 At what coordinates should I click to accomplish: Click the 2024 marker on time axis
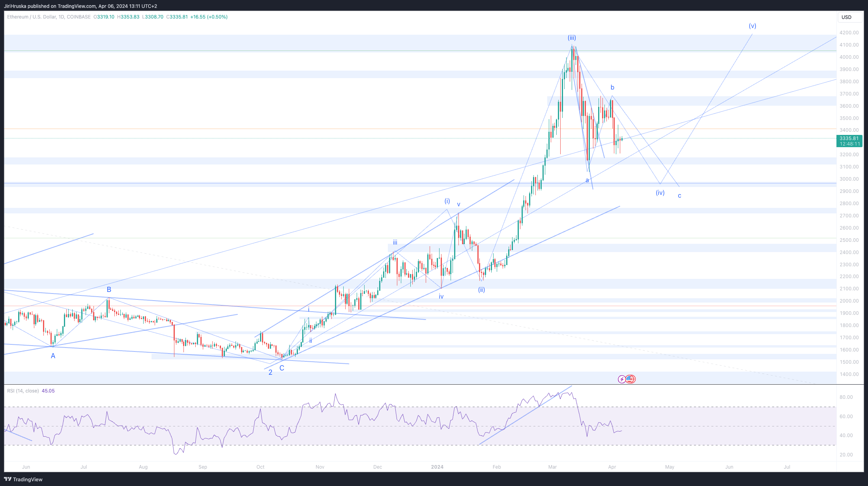click(x=437, y=467)
